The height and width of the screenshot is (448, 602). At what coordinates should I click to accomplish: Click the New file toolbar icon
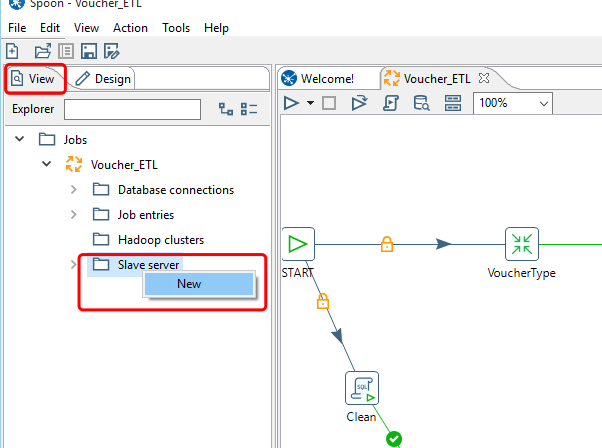point(12,51)
